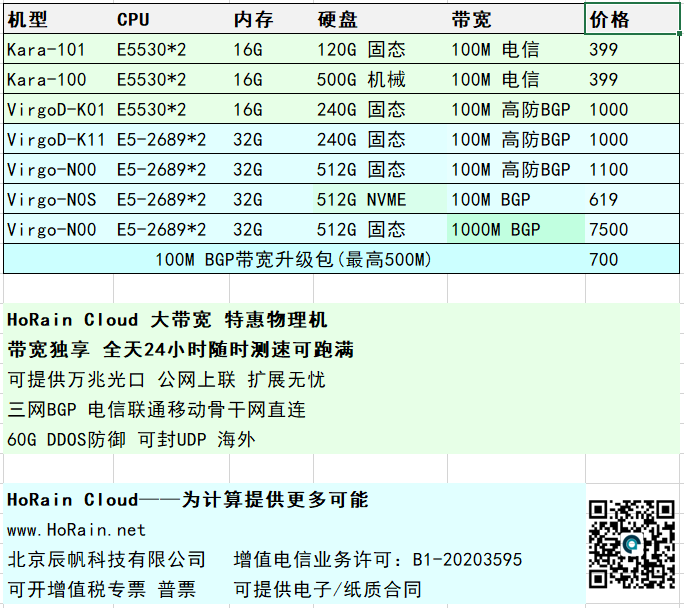Select the Virgo-N00 cell priced 7500

58,230
